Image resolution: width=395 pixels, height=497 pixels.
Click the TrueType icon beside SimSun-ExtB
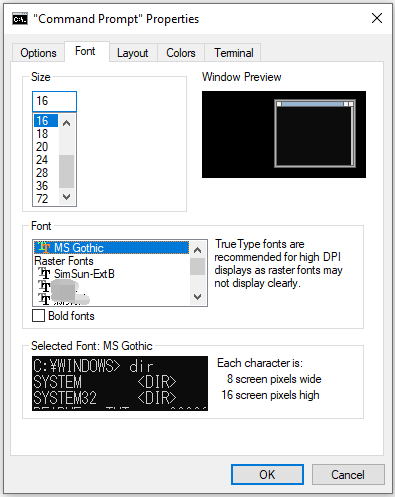click(44, 274)
